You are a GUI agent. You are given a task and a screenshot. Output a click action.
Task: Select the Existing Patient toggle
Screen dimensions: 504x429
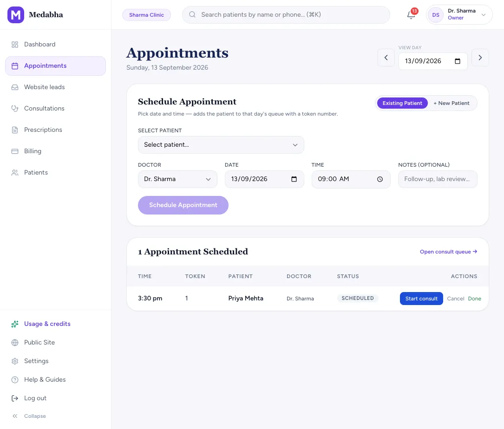click(x=402, y=103)
